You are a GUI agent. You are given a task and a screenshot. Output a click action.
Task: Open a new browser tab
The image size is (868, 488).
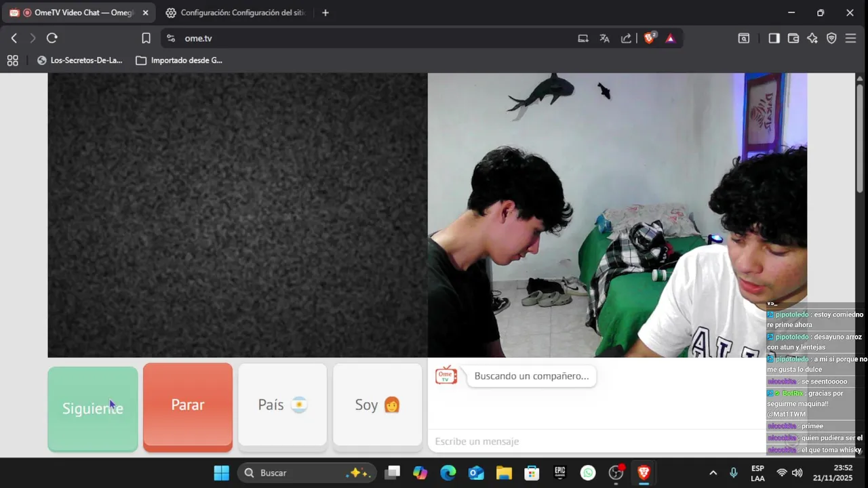[325, 13]
